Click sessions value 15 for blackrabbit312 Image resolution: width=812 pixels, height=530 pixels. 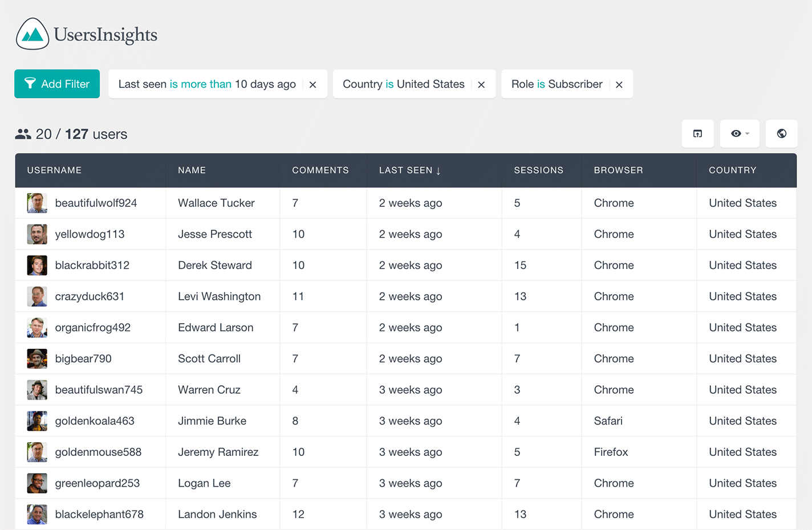tap(520, 265)
